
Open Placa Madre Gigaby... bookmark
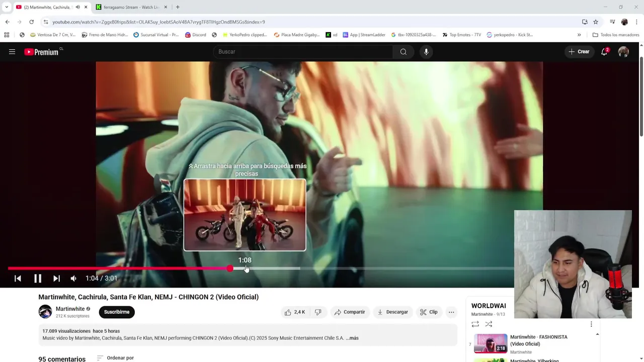click(297, 35)
